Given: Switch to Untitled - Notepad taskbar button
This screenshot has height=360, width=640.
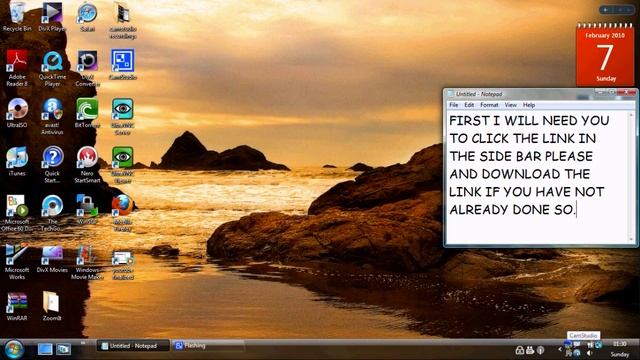Looking at the screenshot, I should tap(133, 346).
